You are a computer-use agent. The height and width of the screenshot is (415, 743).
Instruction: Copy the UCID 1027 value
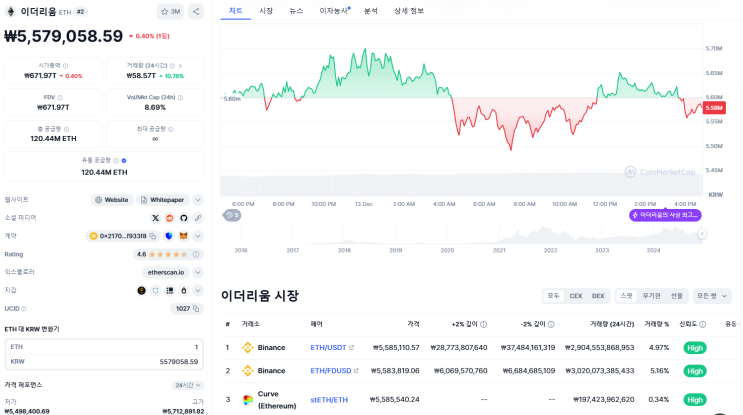pyautogui.click(x=196, y=309)
